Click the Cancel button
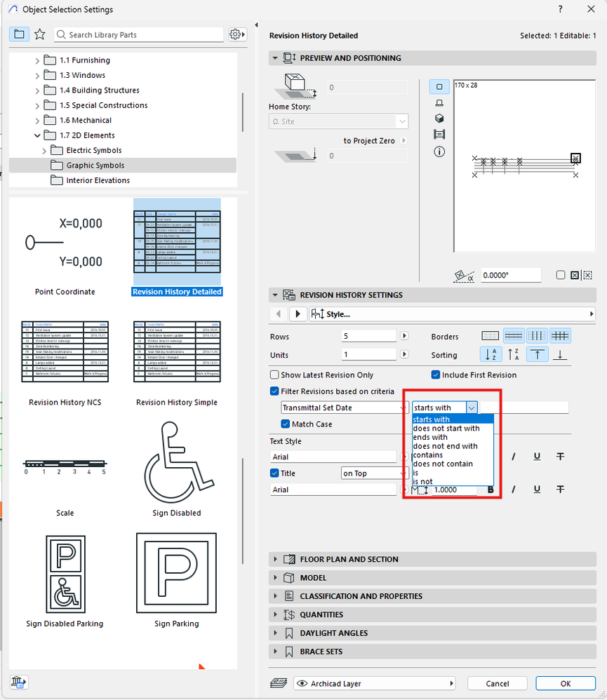Image resolution: width=607 pixels, height=700 pixels. pos(497,683)
